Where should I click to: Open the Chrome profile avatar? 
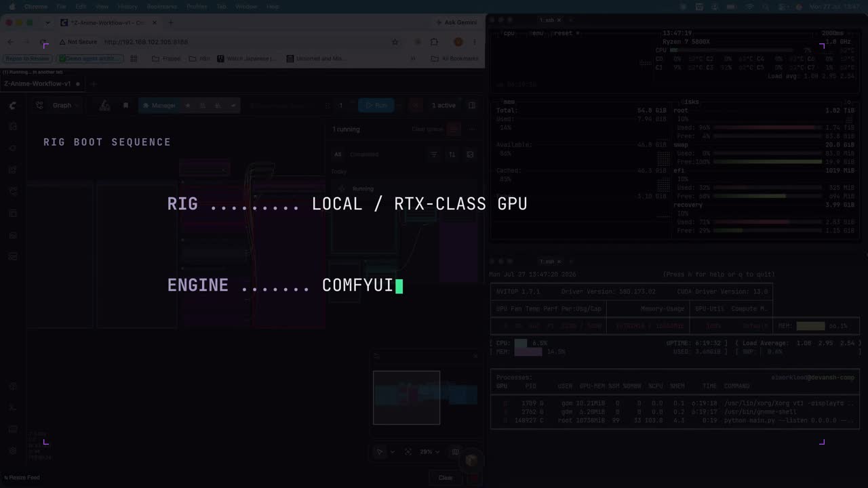[458, 42]
